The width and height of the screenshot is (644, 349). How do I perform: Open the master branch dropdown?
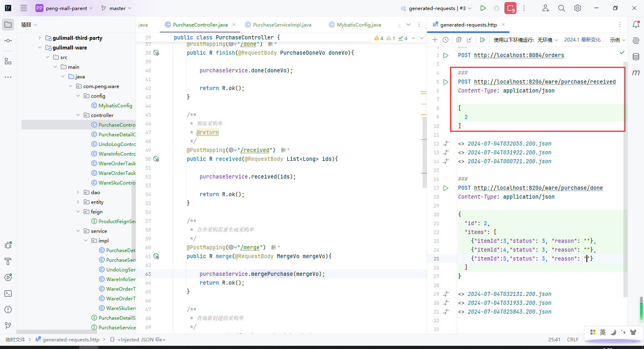(x=116, y=8)
